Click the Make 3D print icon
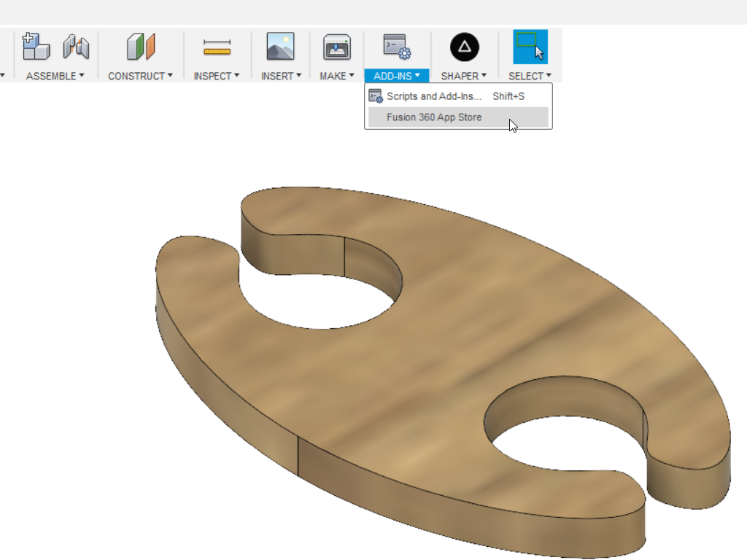Screen dimensions: 747x560 click(337, 47)
